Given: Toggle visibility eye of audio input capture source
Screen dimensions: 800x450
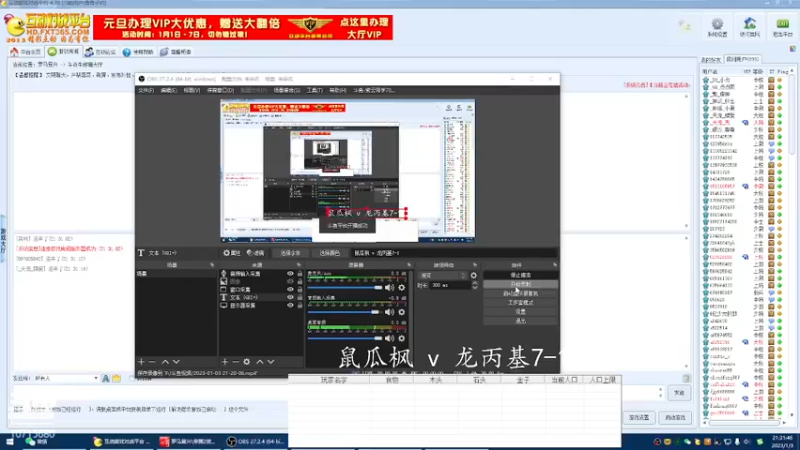Looking at the screenshot, I should click(290, 274).
